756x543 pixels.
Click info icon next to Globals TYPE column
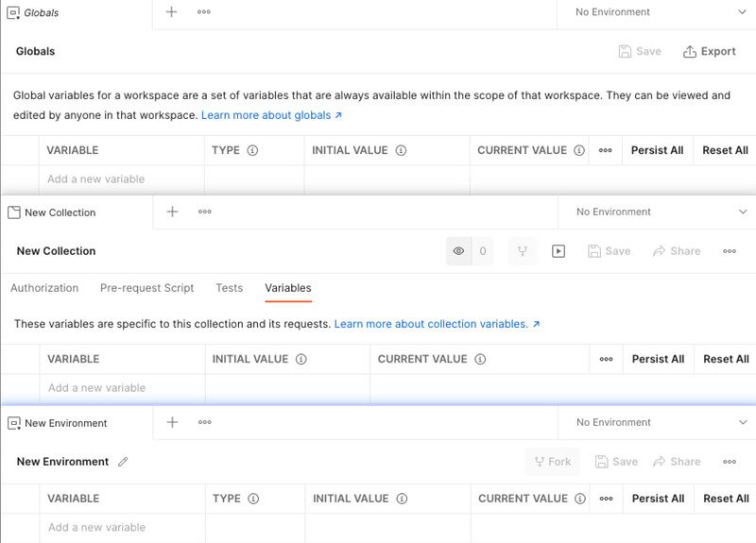pos(252,150)
